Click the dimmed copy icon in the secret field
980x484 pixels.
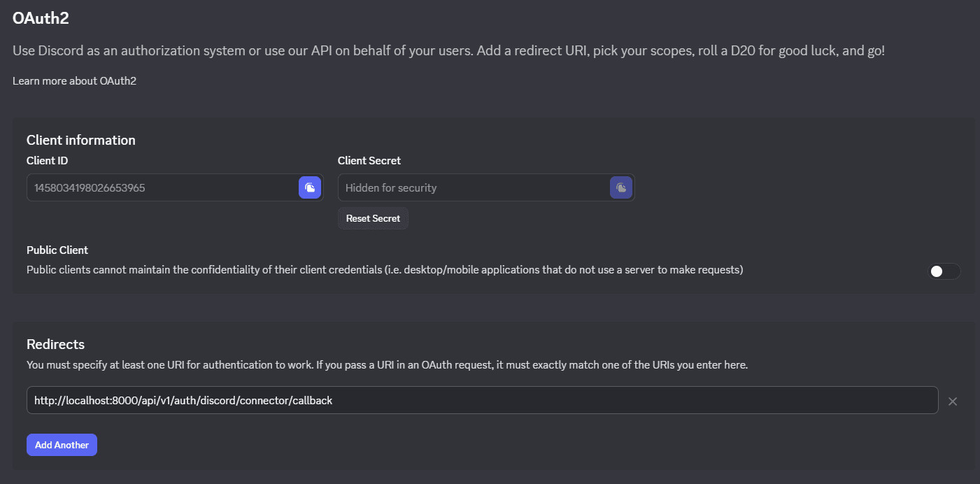point(621,187)
